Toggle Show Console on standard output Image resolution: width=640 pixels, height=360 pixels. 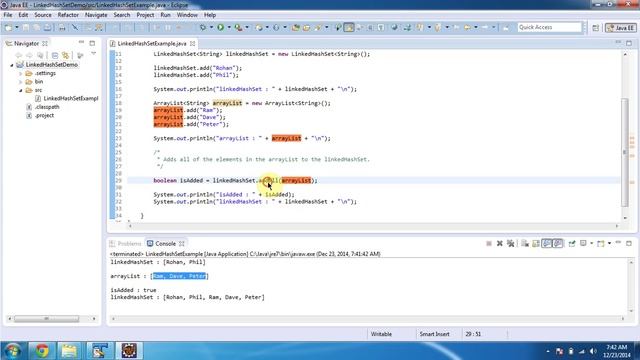point(547,244)
